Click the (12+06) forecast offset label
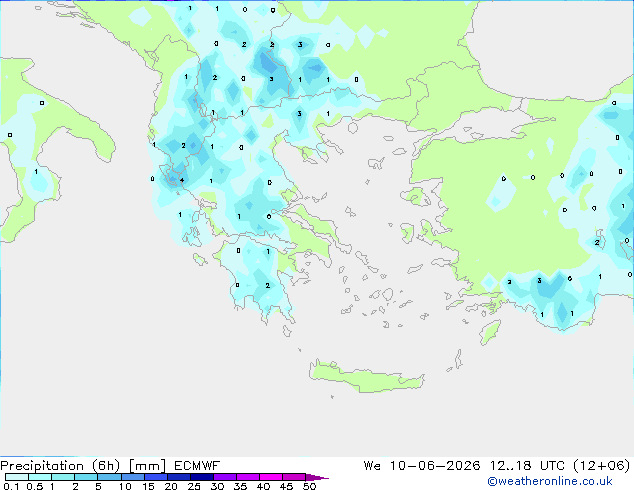Image resolution: width=634 pixels, height=490 pixels. coord(602,466)
